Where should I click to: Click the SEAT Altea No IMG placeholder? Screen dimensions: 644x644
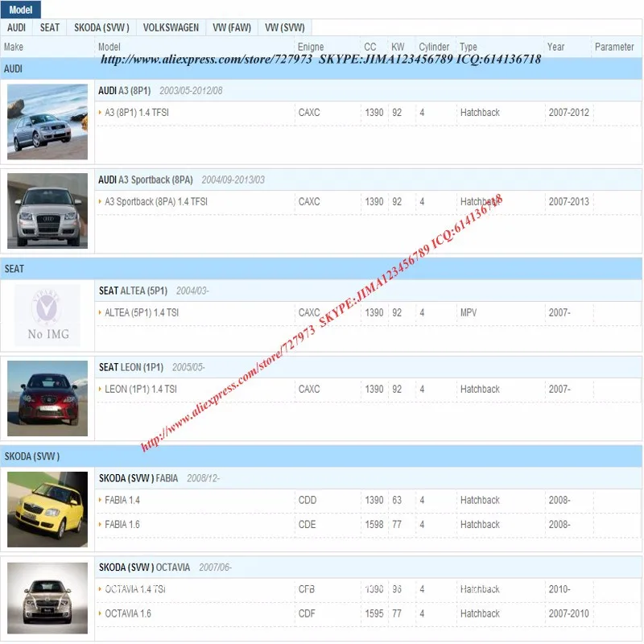[47, 316]
